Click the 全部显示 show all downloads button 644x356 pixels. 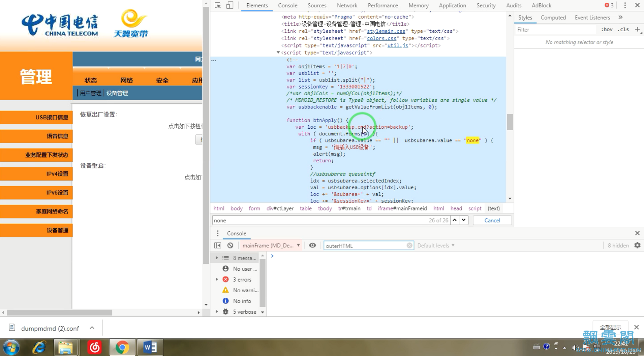pos(610,327)
